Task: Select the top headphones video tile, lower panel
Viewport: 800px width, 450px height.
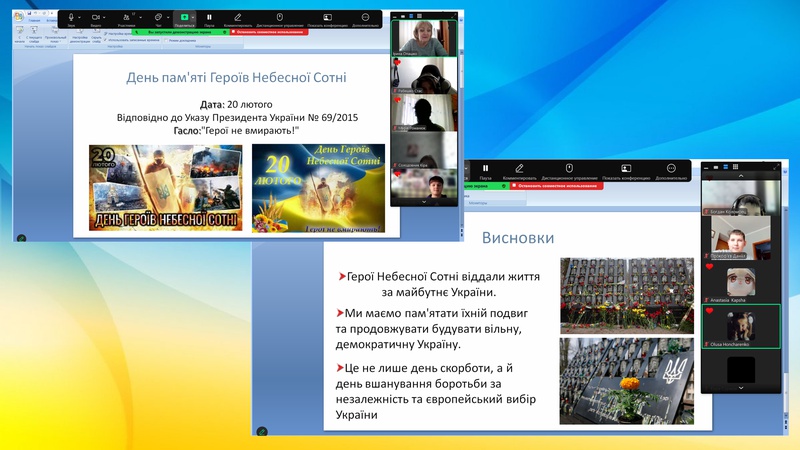Action: pos(741,197)
